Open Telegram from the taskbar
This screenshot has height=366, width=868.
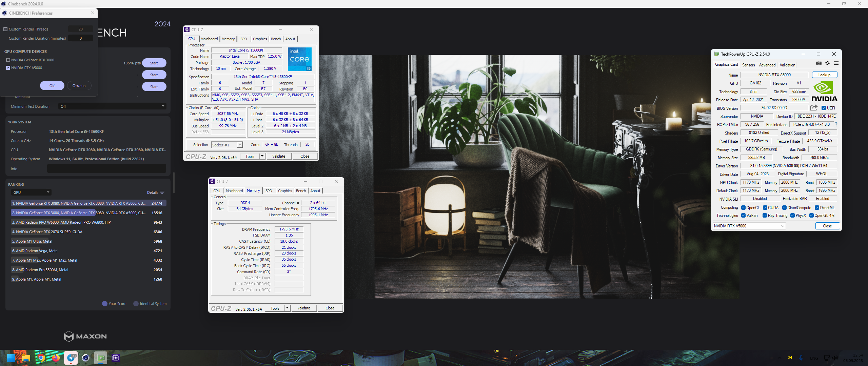[71, 358]
